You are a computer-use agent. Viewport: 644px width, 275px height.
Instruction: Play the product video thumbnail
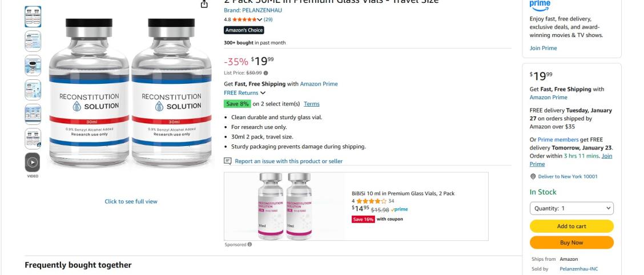pos(33,163)
